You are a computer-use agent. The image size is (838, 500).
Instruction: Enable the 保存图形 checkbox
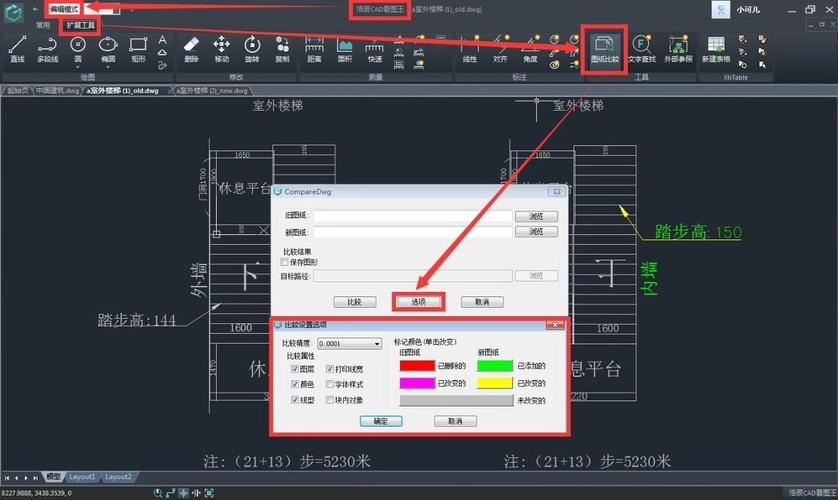(284, 262)
